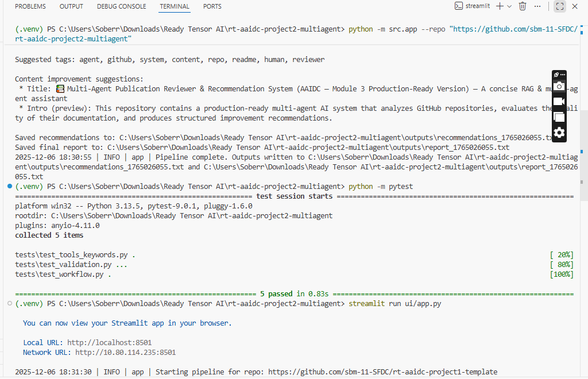Open the Debug Console tab
This screenshot has height=379, width=588.
[x=121, y=6]
